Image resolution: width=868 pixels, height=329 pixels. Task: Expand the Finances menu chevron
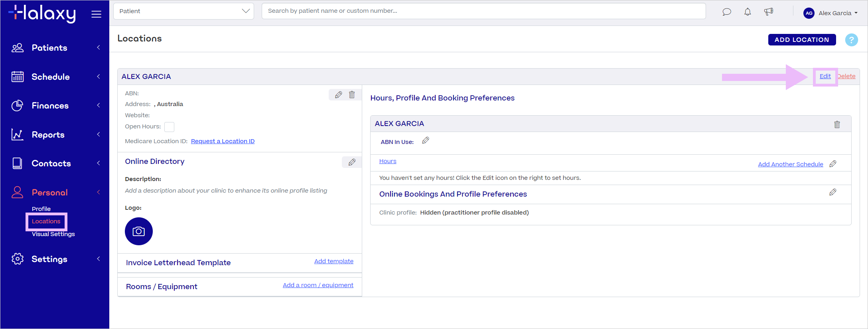pos(99,105)
